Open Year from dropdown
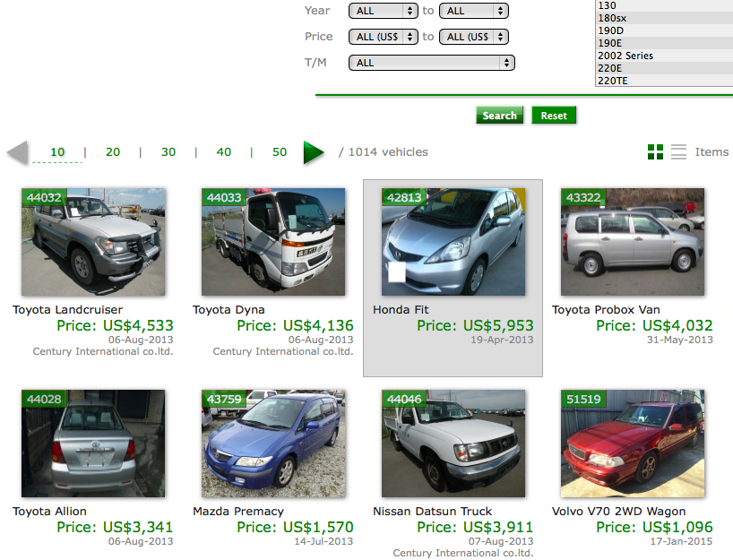 [x=384, y=11]
